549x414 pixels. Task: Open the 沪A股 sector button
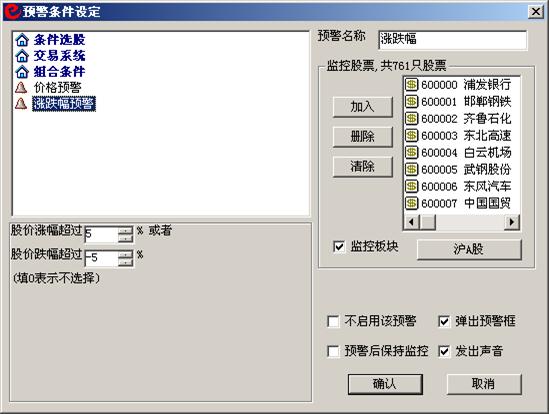tap(469, 249)
